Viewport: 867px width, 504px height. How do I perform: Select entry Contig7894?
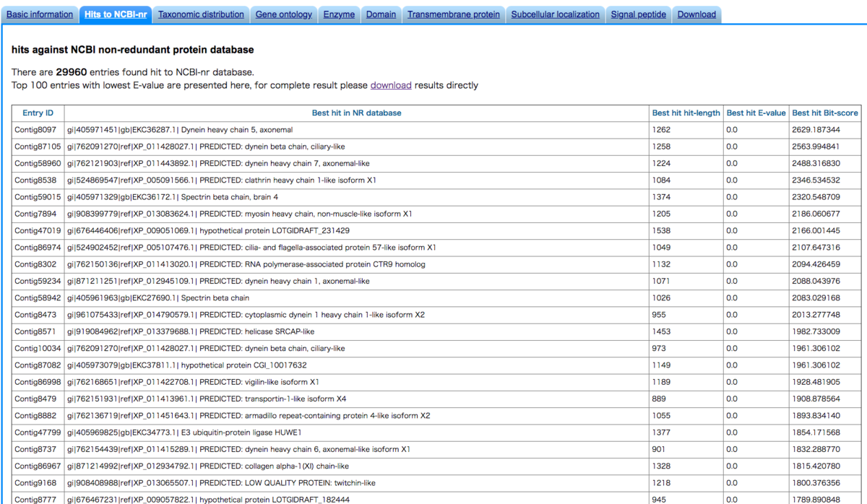point(35,214)
